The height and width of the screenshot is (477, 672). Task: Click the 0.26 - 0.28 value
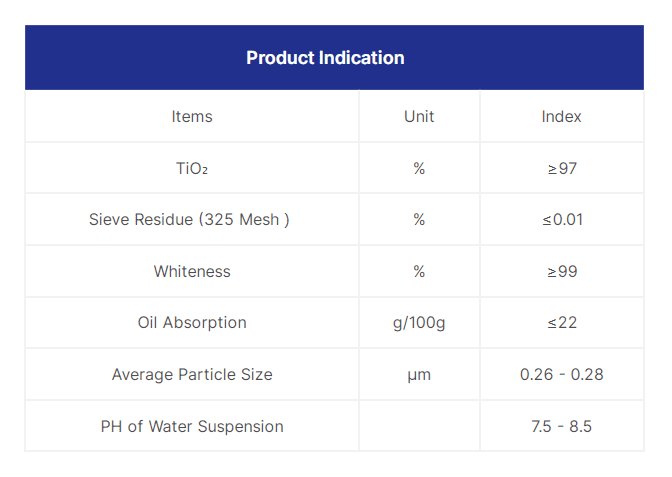click(x=561, y=374)
